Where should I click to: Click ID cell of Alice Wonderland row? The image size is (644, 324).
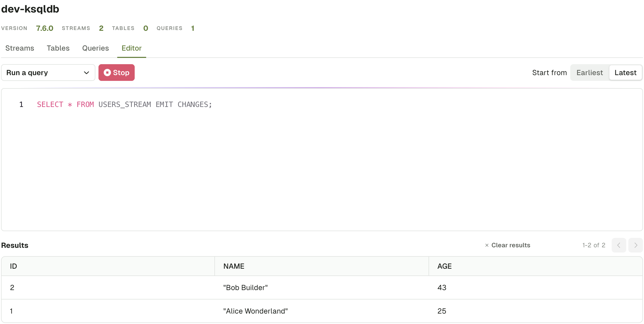(x=11, y=311)
